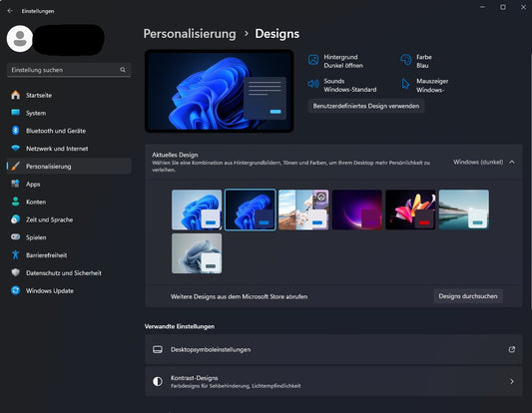Click the Kontrast-Designs half-circle icon
The width and height of the screenshot is (532, 413).
pyautogui.click(x=158, y=381)
